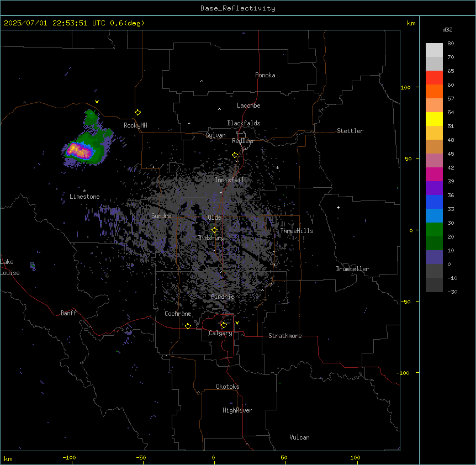Viewport: 476px width, 465px height.
Task: Click the ThreeHills town label
Action: click(x=297, y=231)
